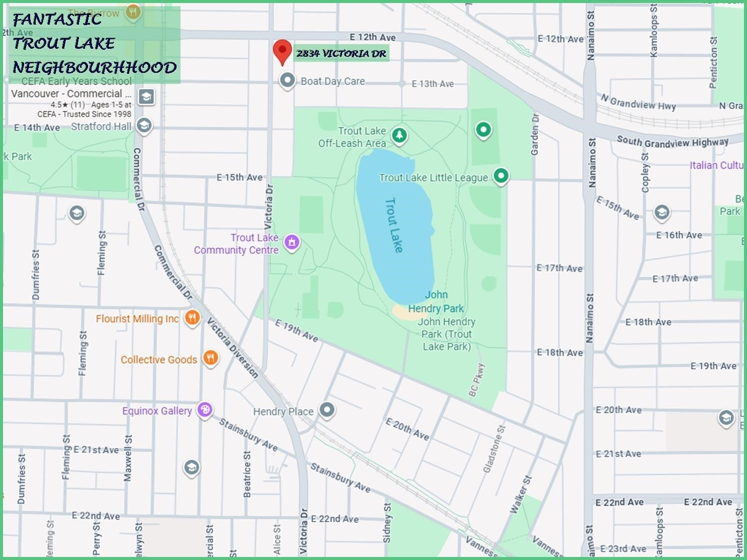Select the school marker between Dumfries and Fleming St

pos(76,214)
